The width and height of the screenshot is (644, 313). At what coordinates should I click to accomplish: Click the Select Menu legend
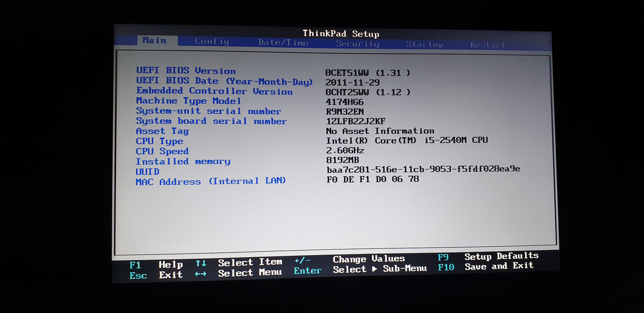point(250,272)
